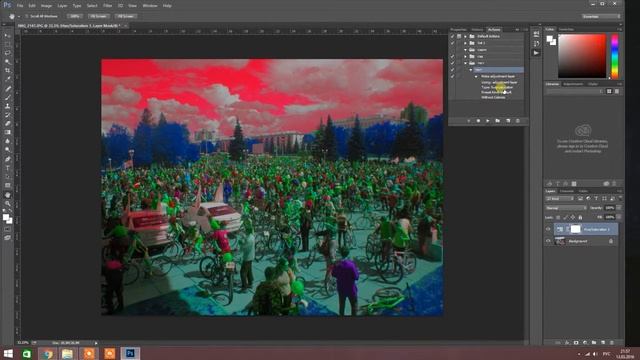Select the Pen tool

click(x=7, y=159)
